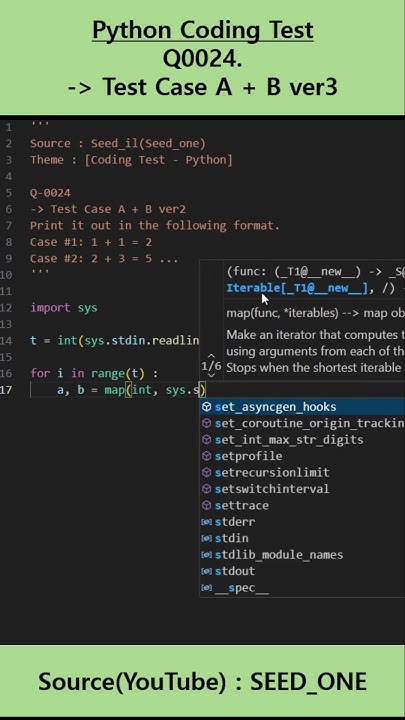This screenshot has height=720, width=405.
Task: Click the 1/6 signature counter
Action: click(x=211, y=366)
